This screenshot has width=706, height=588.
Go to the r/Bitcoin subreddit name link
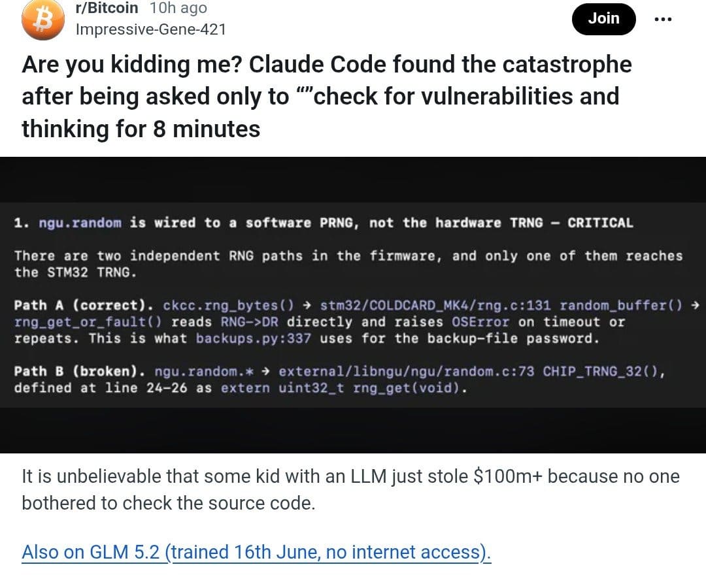[107, 8]
